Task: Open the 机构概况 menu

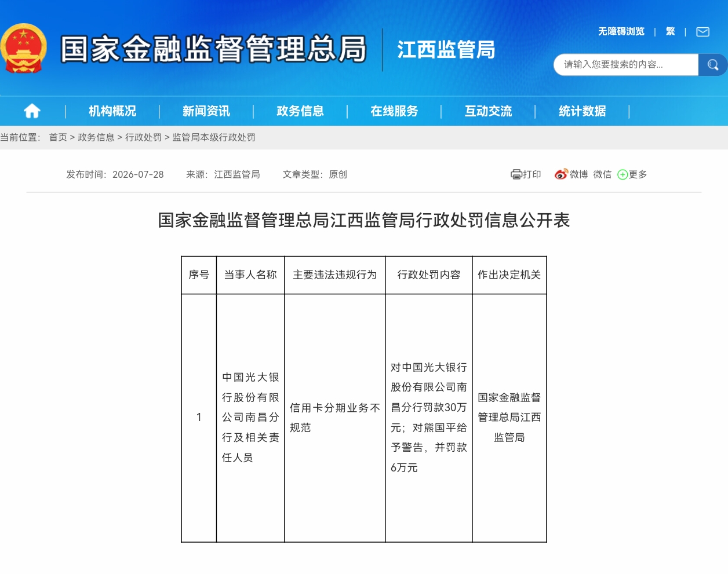Action: (112, 111)
